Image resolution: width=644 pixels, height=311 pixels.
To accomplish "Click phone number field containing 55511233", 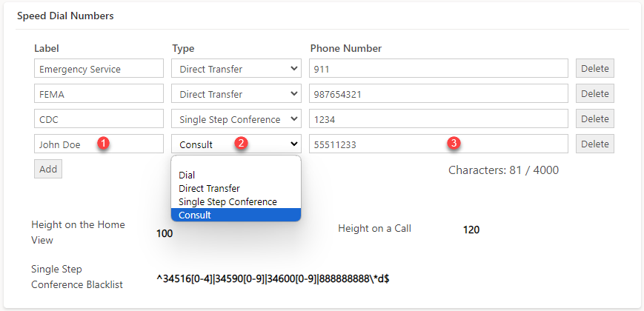I will pyautogui.click(x=439, y=144).
